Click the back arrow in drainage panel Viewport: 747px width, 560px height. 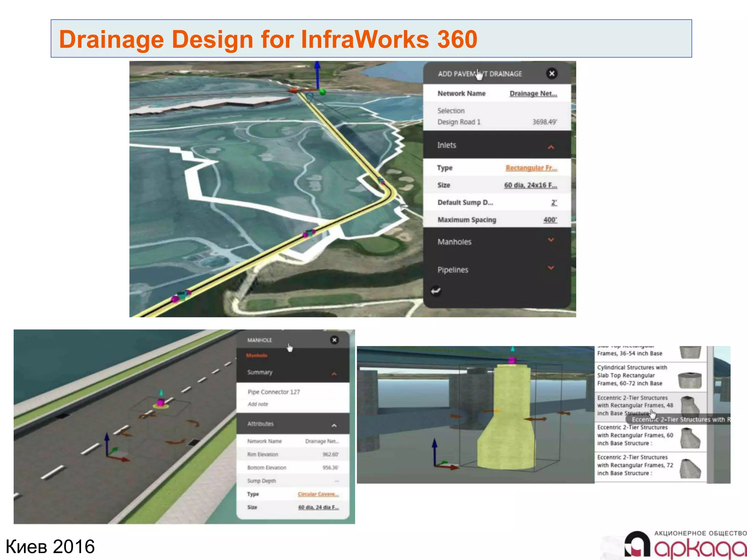click(x=436, y=291)
